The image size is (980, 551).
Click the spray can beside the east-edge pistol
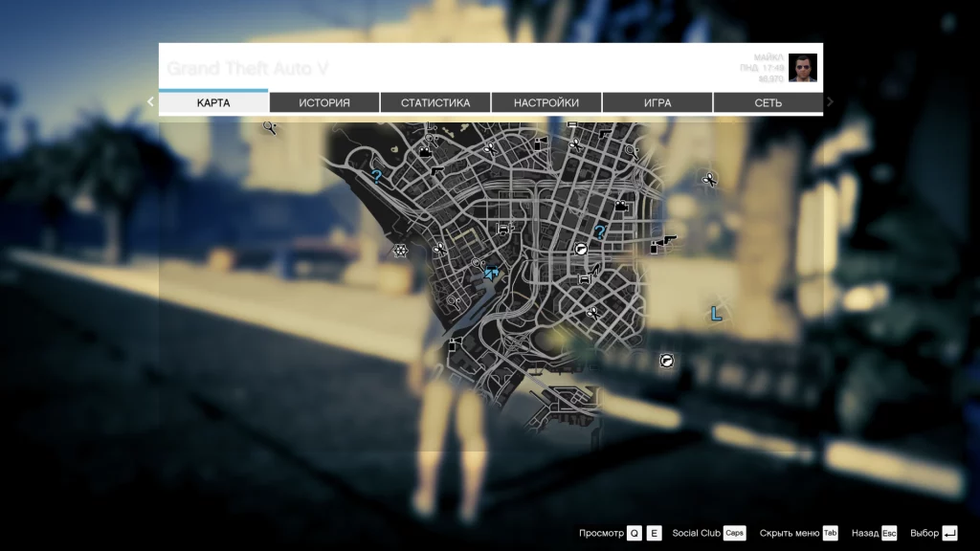pyautogui.click(x=655, y=248)
